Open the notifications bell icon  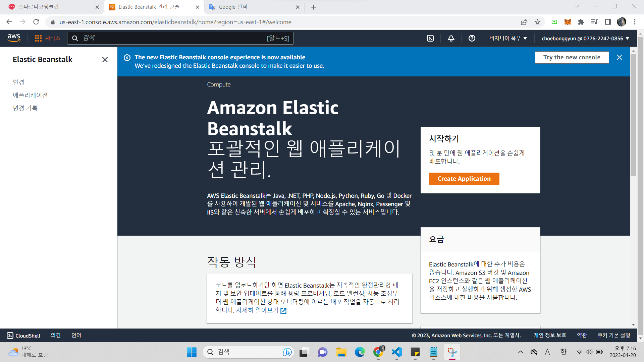tap(451, 39)
